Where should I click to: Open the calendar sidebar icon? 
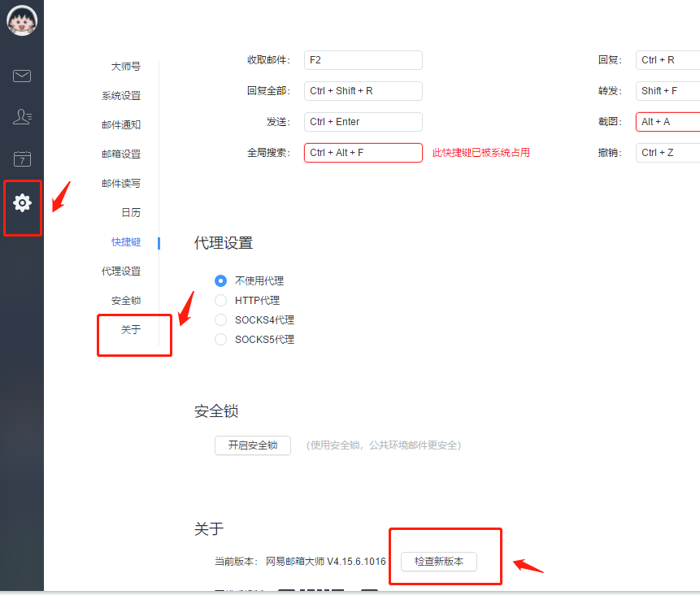coord(22,159)
